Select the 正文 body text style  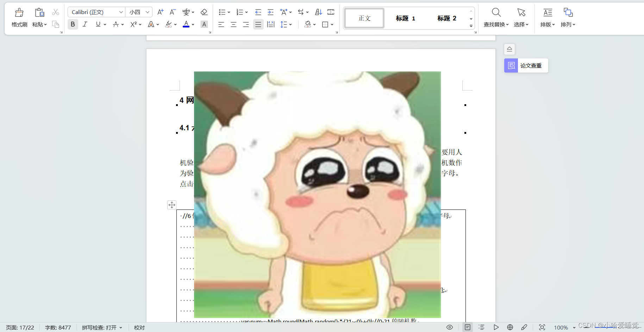pyautogui.click(x=364, y=18)
